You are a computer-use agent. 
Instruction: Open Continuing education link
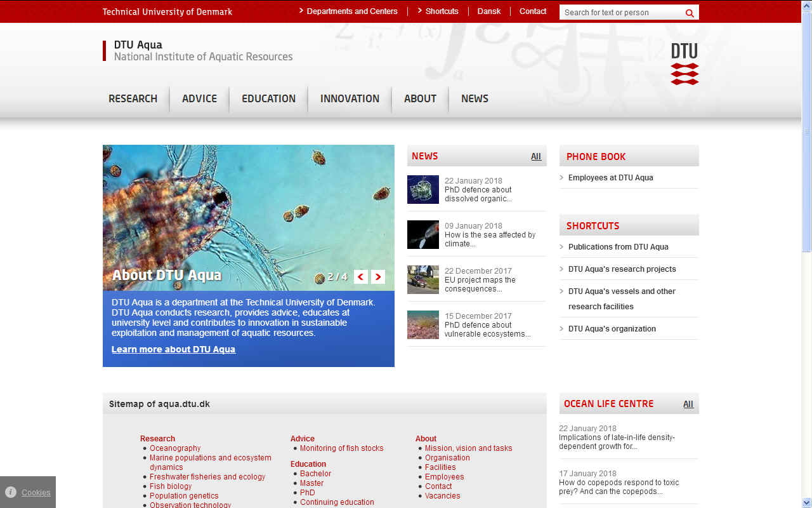click(337, 502)
